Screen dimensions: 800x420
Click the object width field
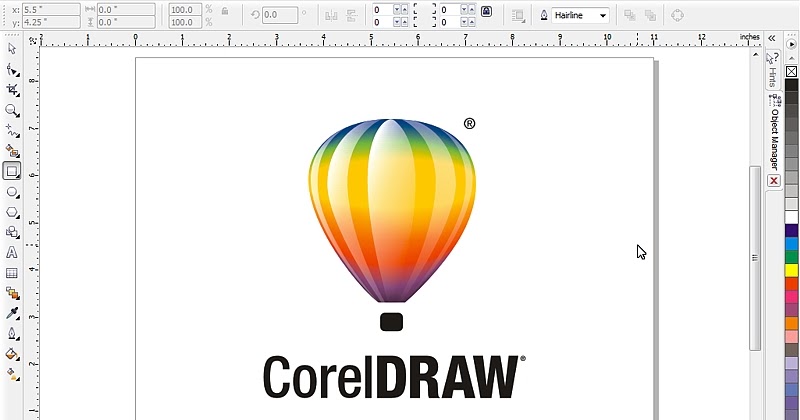126,9
